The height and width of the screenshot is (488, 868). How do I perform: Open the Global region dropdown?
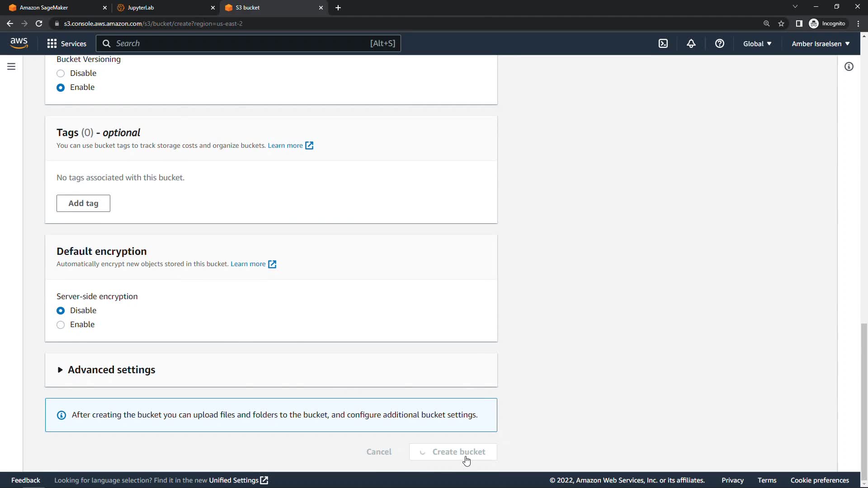757,43
